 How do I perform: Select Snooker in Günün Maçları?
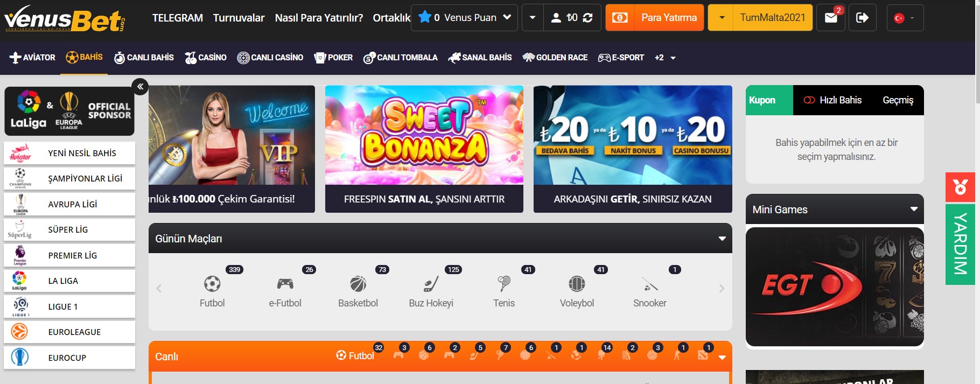pyautogui.click(x=650, y=292)
